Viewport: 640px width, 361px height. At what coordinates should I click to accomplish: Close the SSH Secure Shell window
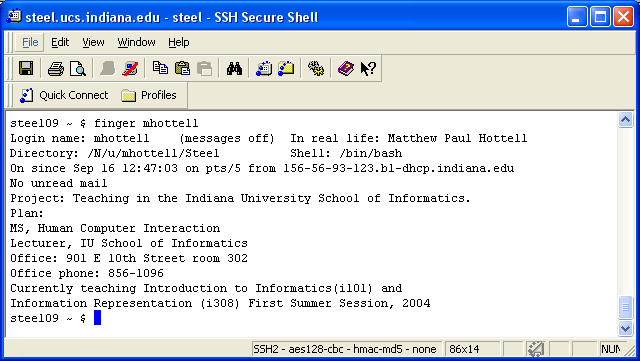(x=624, y=17)
